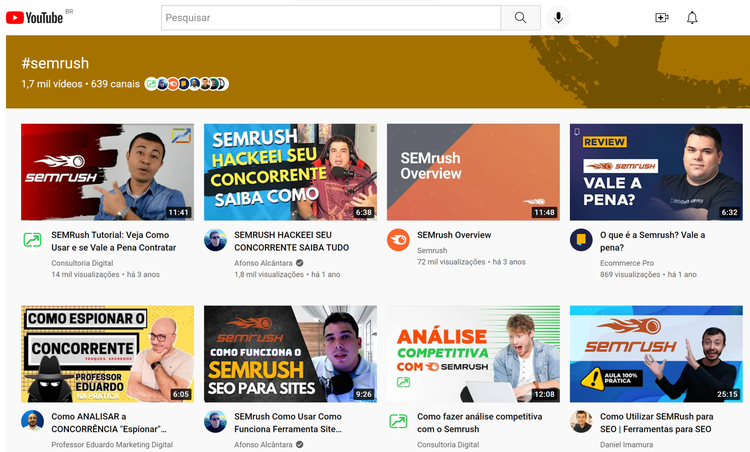
Task: Click '72 mil visualizações • há 3 anos'
Action: (x=471, y=262)
